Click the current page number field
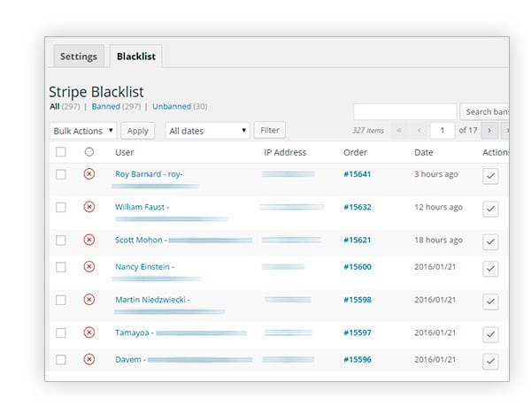Screen dimensions: 531x420 (x=442, y=130)
